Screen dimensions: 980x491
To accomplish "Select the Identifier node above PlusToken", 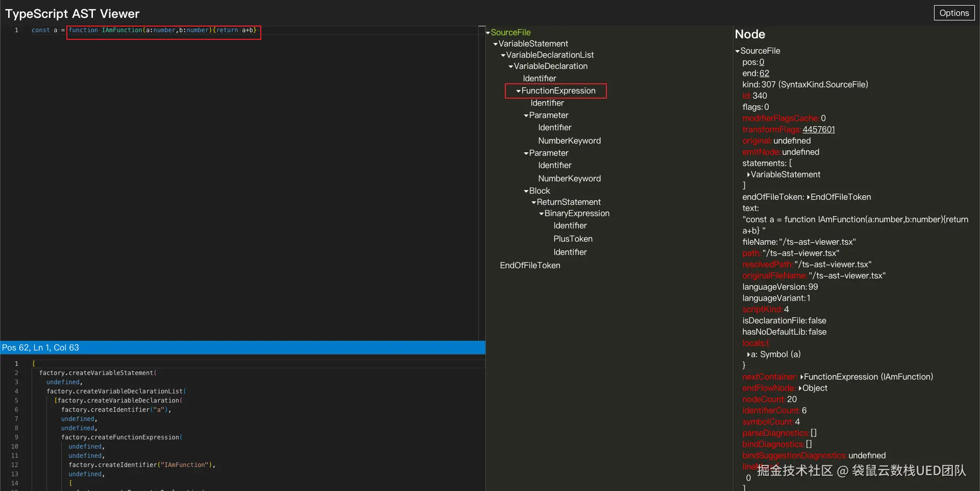I will coord(570,225).
